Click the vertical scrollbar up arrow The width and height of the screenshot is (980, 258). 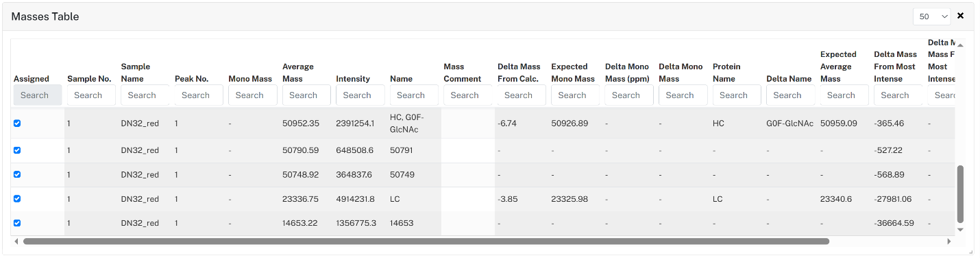[960, 45]
